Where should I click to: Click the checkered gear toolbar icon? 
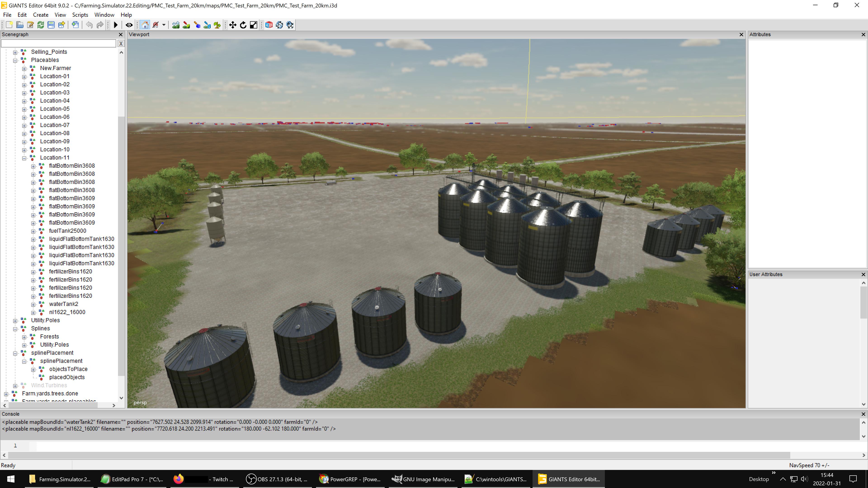click(290, 25)
